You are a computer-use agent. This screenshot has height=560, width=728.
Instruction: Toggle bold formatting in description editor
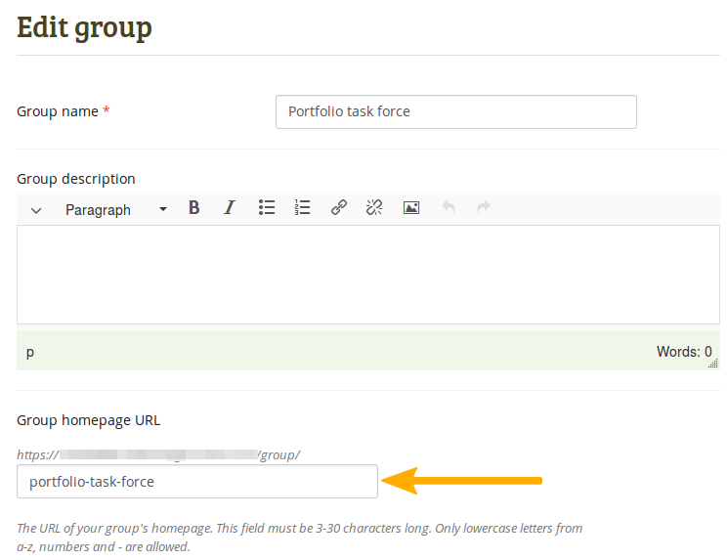[x=194, y=208]
